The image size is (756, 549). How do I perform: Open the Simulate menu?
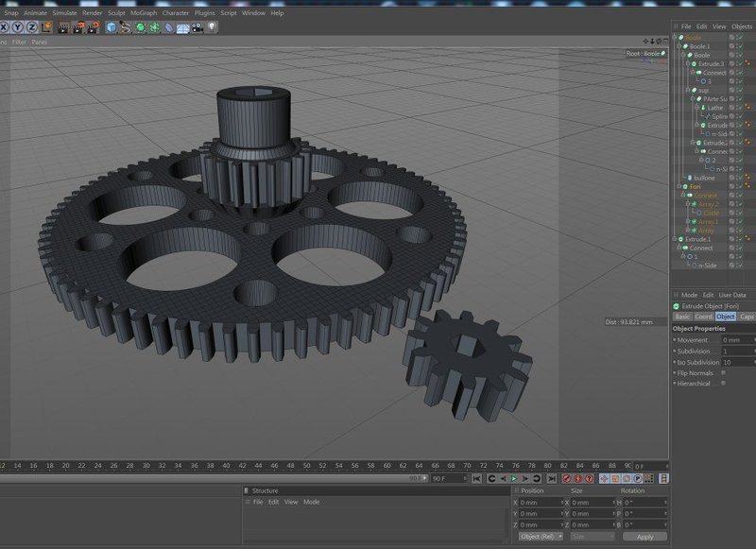coord(64,13)
